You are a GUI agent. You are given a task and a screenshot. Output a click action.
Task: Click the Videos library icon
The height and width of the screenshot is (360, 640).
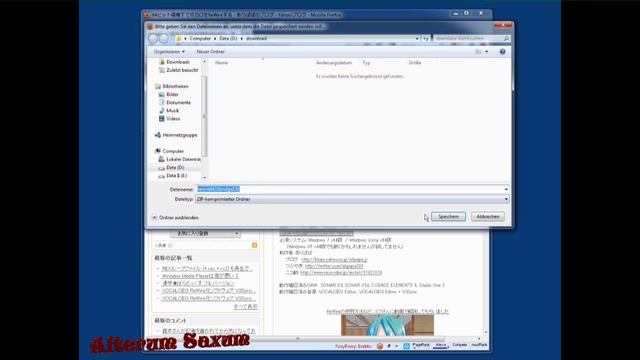pos(162,119)
